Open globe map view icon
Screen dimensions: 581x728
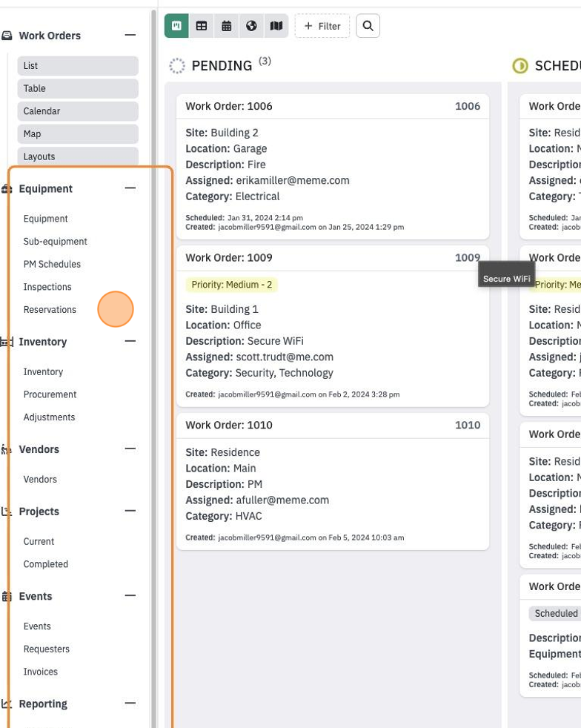(251, 26)
